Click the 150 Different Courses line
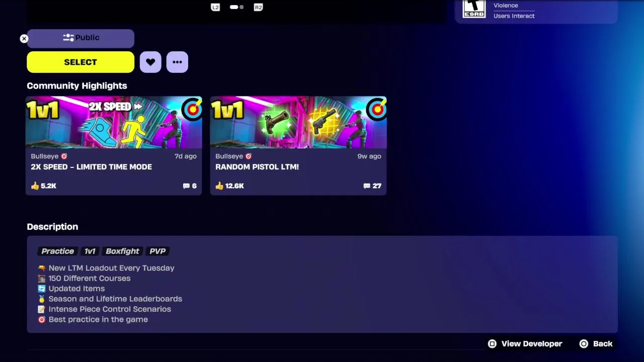This screenshot has width=644, height=362. point(84,279)
